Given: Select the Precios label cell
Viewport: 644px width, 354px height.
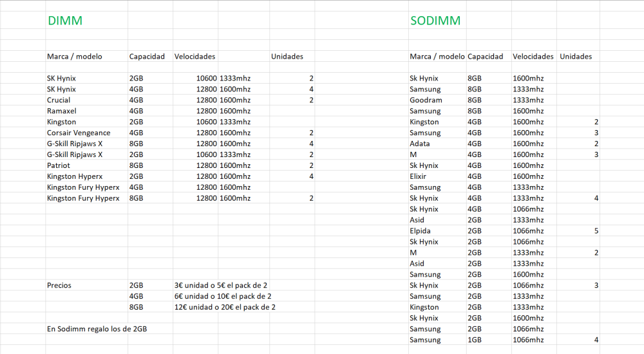Looking at the screenshot, I should point(59,285).
